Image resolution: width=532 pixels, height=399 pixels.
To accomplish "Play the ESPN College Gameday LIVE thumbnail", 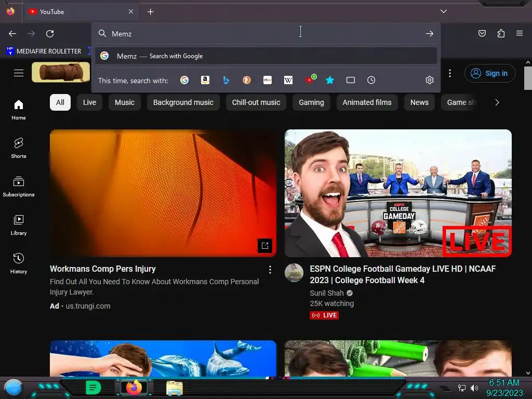I will tap(398, 193).
